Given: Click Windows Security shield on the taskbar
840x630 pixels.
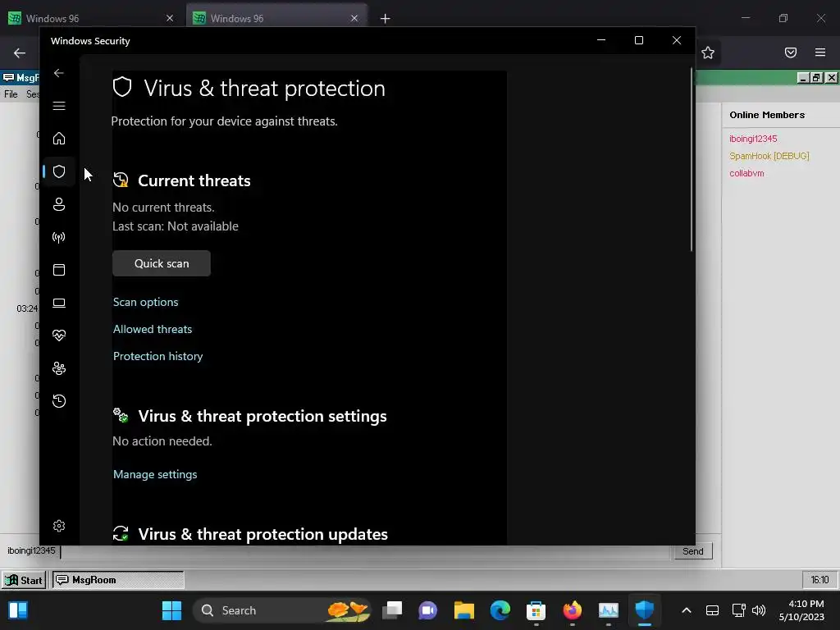Looking at the screenshot, I should point(644,610).
